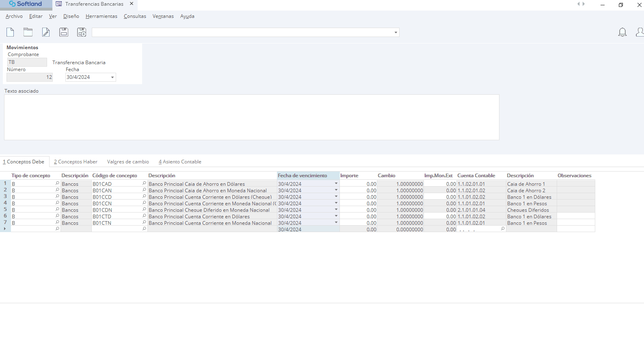Close the Transferencias Bancarias tab

click(x=132, y=4)
